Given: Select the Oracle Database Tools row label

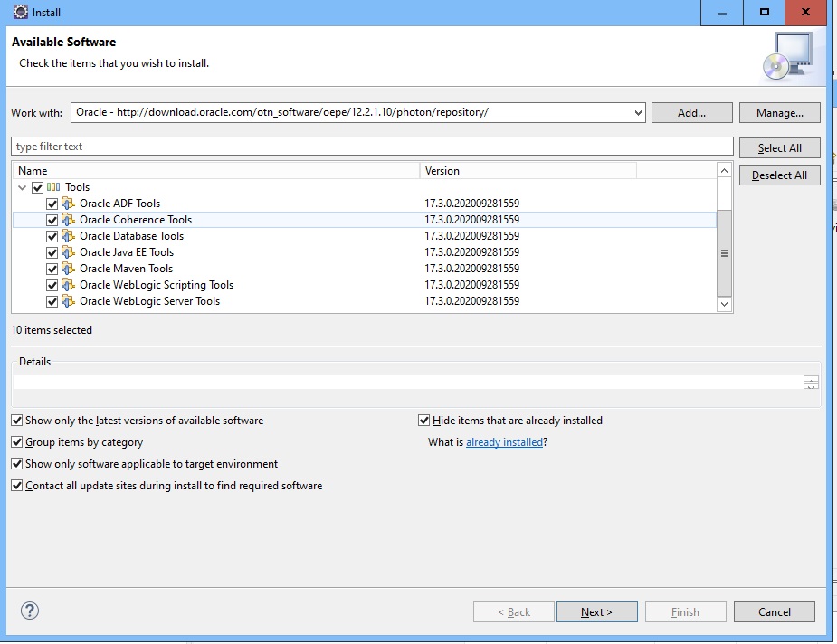Looking at the screenshot, I should 131,236.
